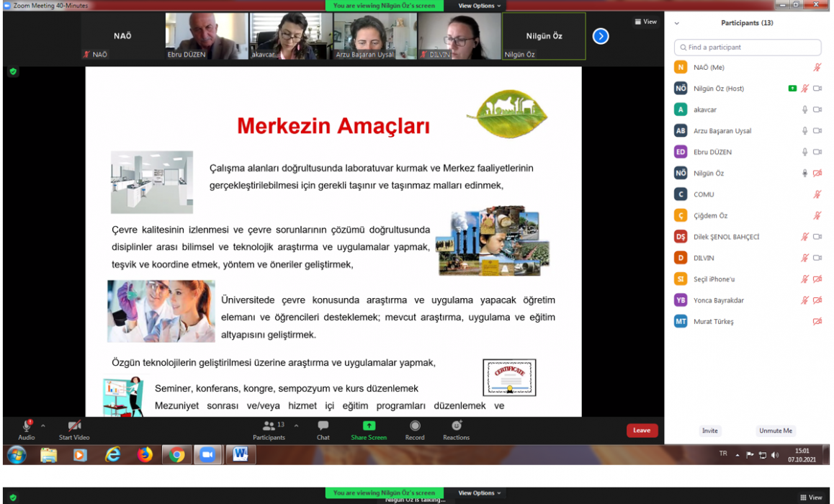
Task: Collapse the Participants panel chevron
Action: [676, 23]
